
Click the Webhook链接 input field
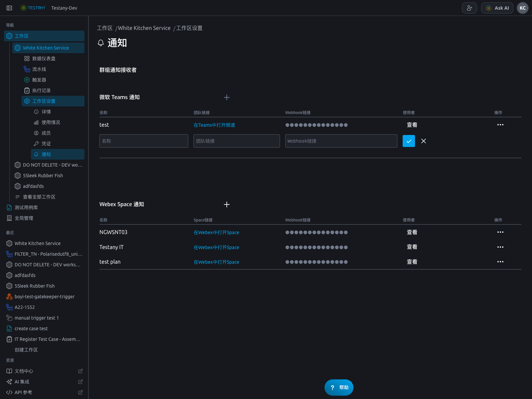coord(341,141)
